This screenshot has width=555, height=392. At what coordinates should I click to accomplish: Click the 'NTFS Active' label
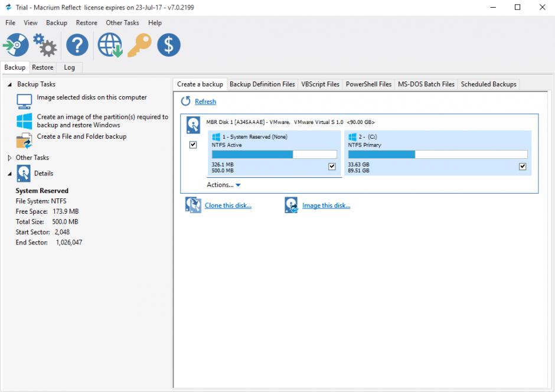(x=227, y=145)
